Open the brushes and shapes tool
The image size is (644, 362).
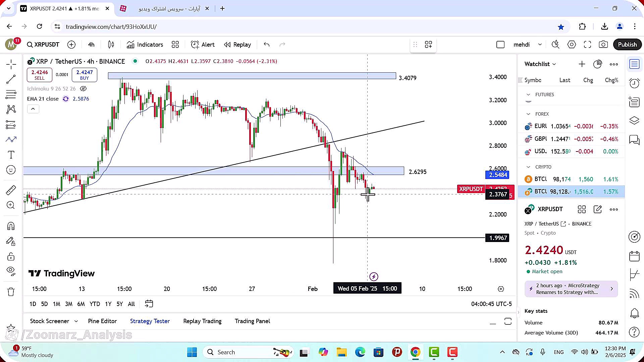(x=11, y=139)
